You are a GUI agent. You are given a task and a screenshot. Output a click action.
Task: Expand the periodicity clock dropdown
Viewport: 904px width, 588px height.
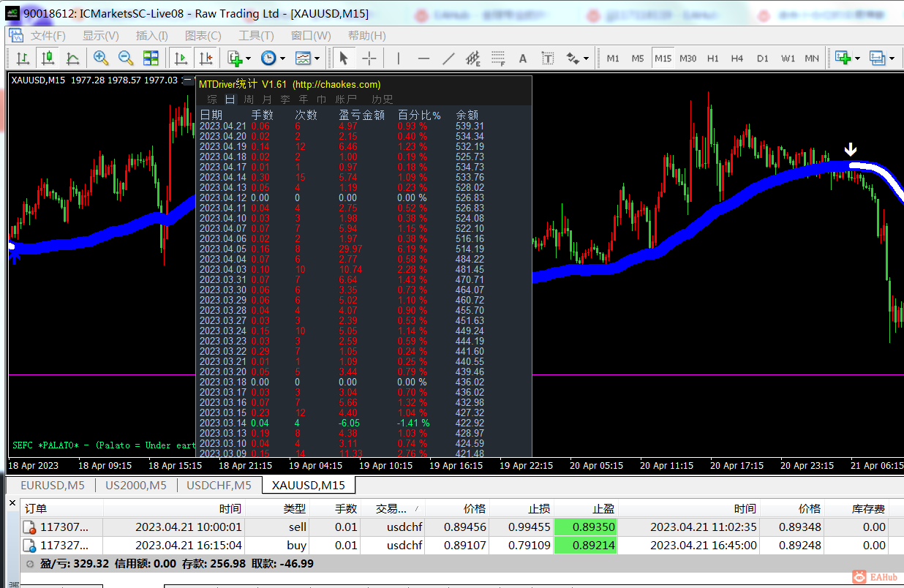282,59
